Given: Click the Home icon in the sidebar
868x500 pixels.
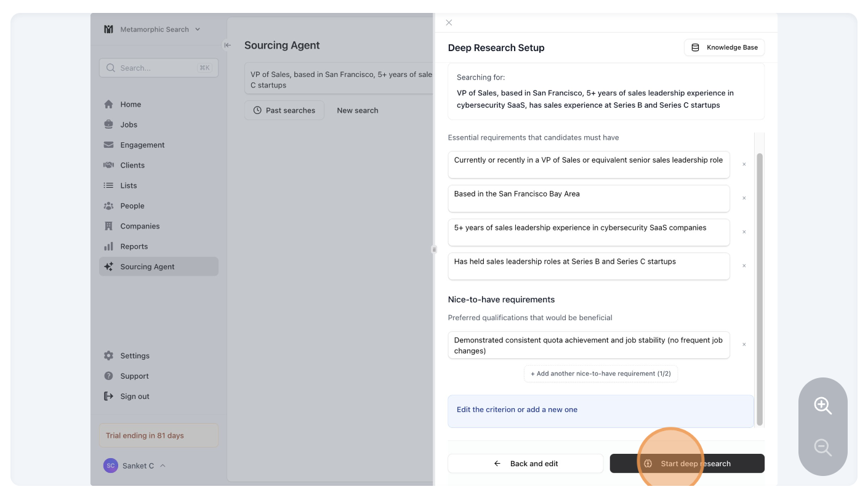Looking at the screenshot, I should tap(108, 104).
